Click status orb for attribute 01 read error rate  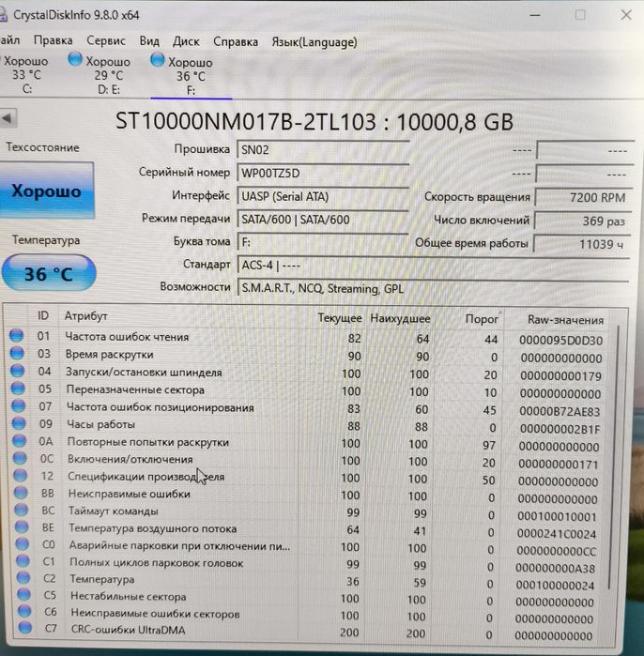pyautogui.click(x=16, y=336)
